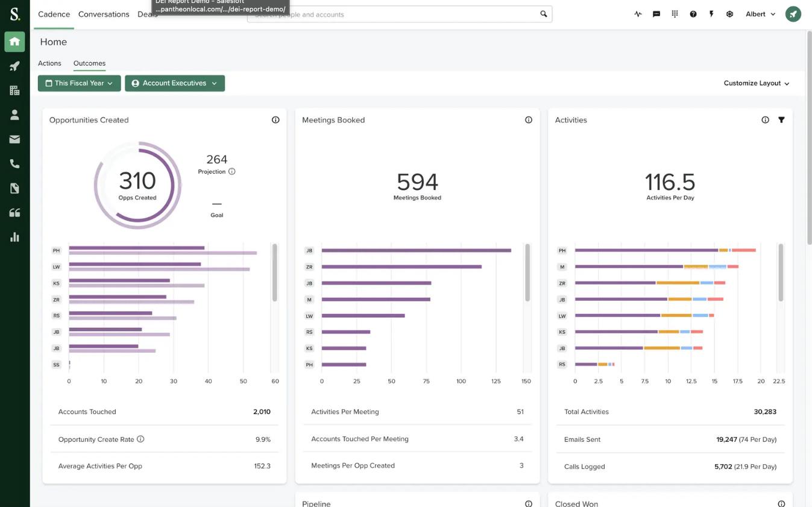The width and height of the screenshot is (812, 507).
Task: Click the Accounts Touched value 2,010
Action: tap(262, 412)
